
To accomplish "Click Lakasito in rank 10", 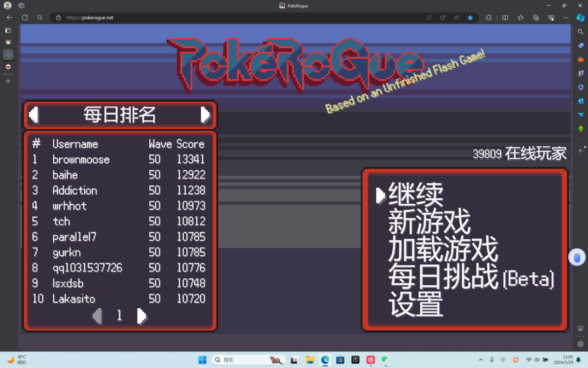I will tap(74, 299).
